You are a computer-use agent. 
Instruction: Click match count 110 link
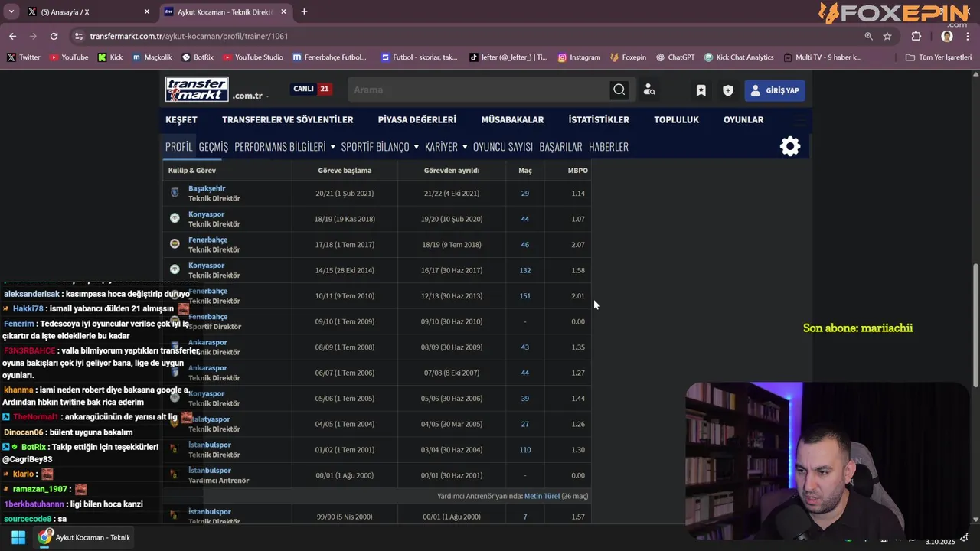coord(525,449)
